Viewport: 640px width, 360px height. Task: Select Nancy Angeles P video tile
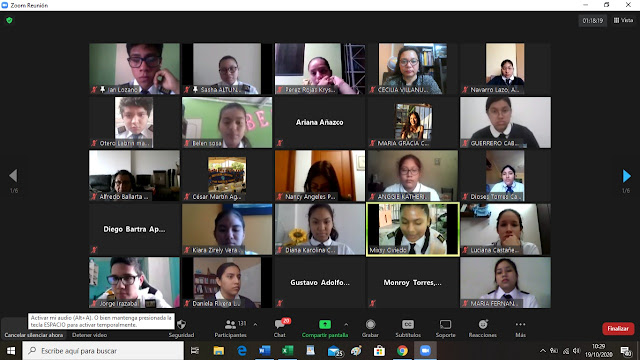tap(320, 176)
